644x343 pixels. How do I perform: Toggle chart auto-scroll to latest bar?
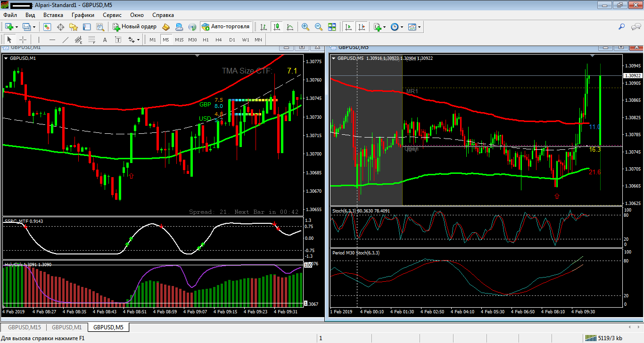tap(348, 27)
